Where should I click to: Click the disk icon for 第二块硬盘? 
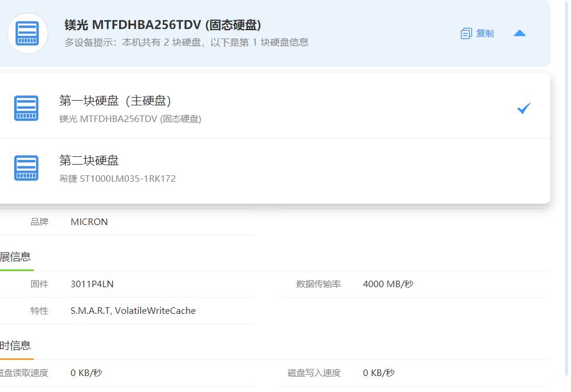(x=26, y=168)
